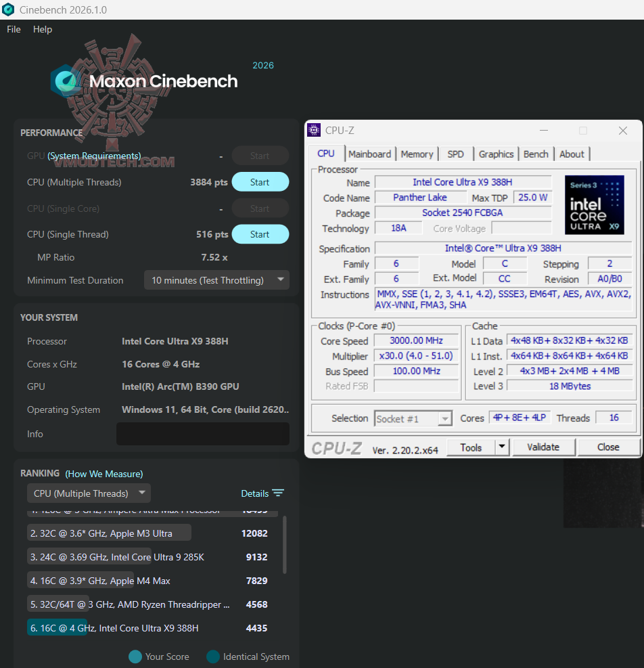Open the Socket #1 selection combo box
Viewport: 644px width, 668px height.
click(x=413, y=418)
